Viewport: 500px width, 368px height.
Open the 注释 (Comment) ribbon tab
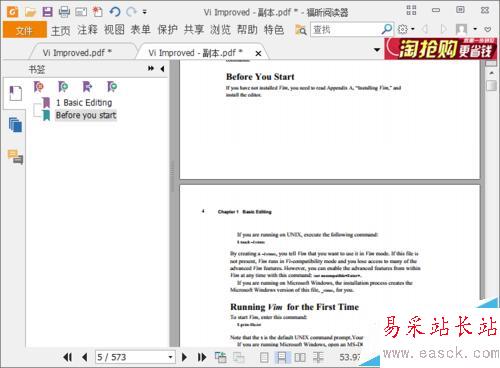point(87,30)
